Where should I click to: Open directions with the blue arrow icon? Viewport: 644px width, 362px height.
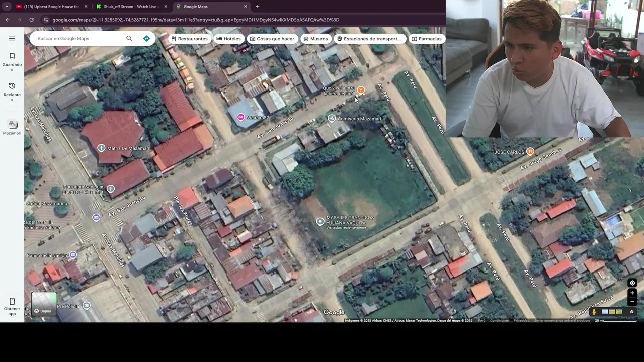[x=146, y=38]
